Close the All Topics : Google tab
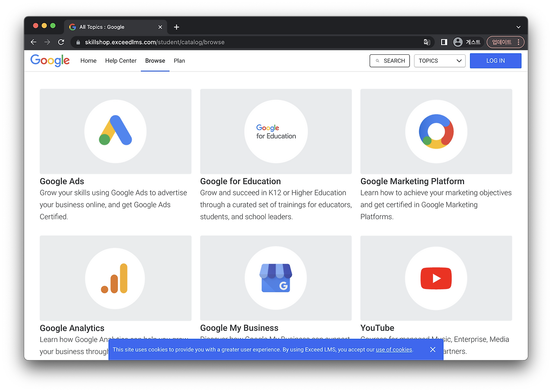Viewport: 552px width, 392px height. (160, 27)
